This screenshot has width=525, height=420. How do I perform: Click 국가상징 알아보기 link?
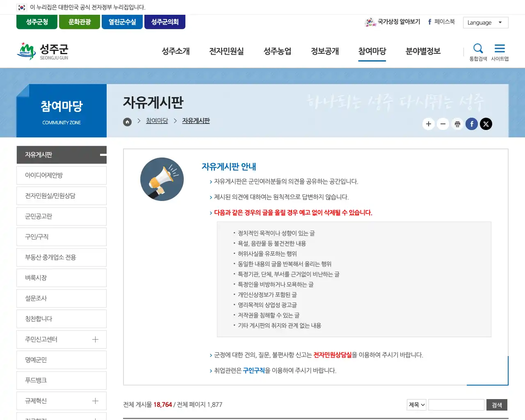point(393,22)
